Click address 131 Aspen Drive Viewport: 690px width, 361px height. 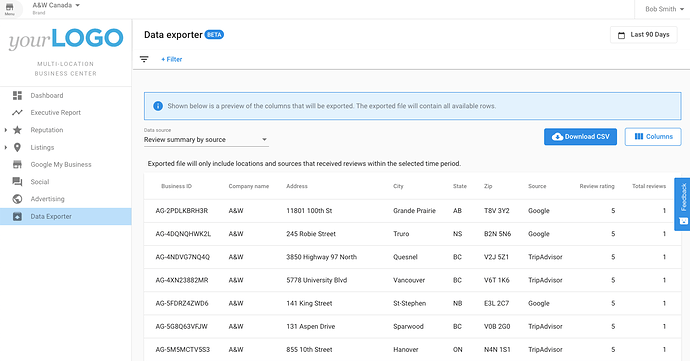[311, 327]
